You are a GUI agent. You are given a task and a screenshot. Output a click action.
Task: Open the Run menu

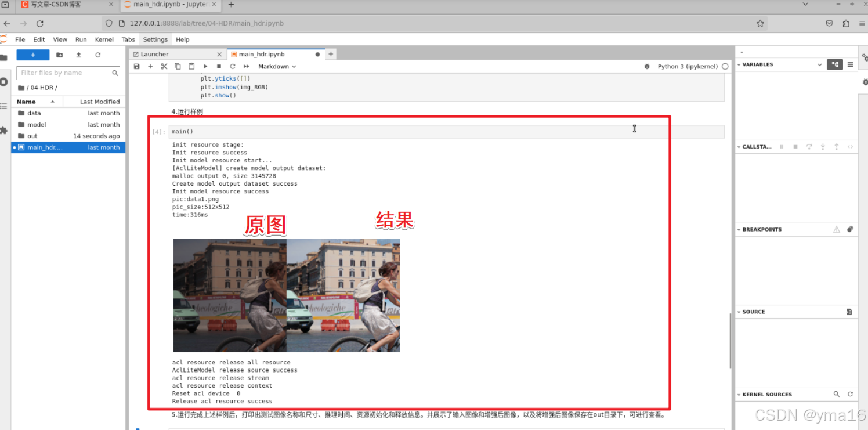coord(81,39)
